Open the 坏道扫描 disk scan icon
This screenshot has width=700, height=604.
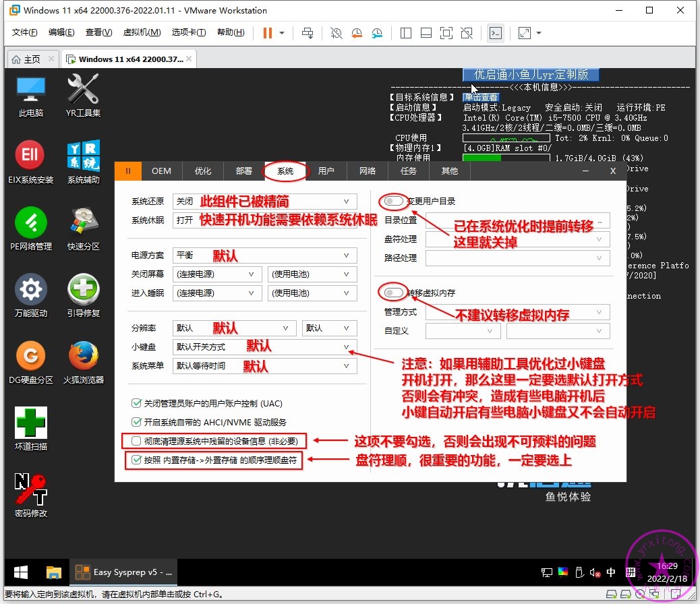click(31, 429)
